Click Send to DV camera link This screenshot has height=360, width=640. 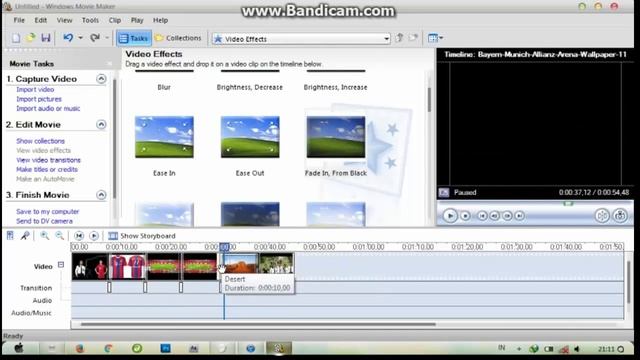click(44, 221)
